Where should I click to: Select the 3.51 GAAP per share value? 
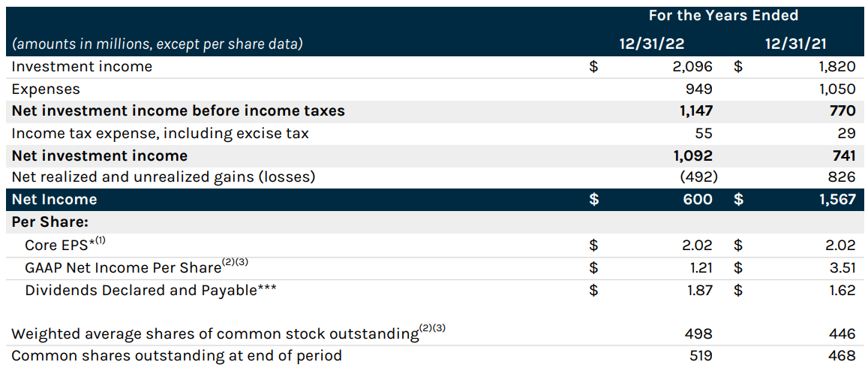842,268
